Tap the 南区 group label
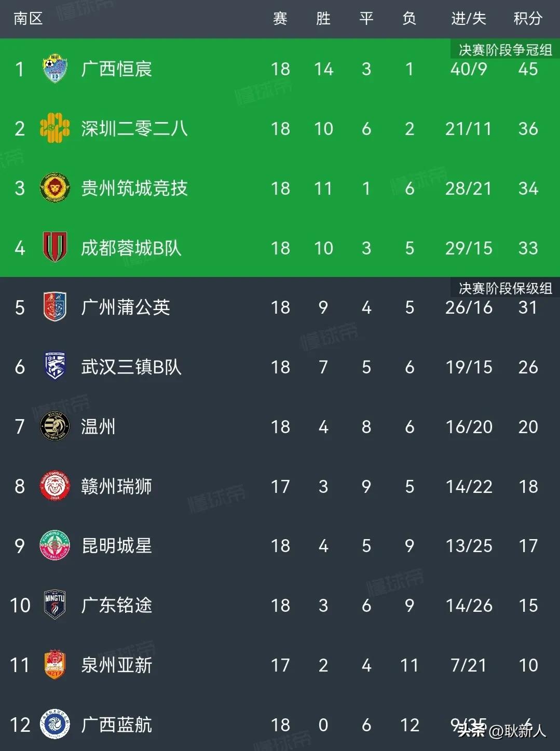 tap(28, 19)
